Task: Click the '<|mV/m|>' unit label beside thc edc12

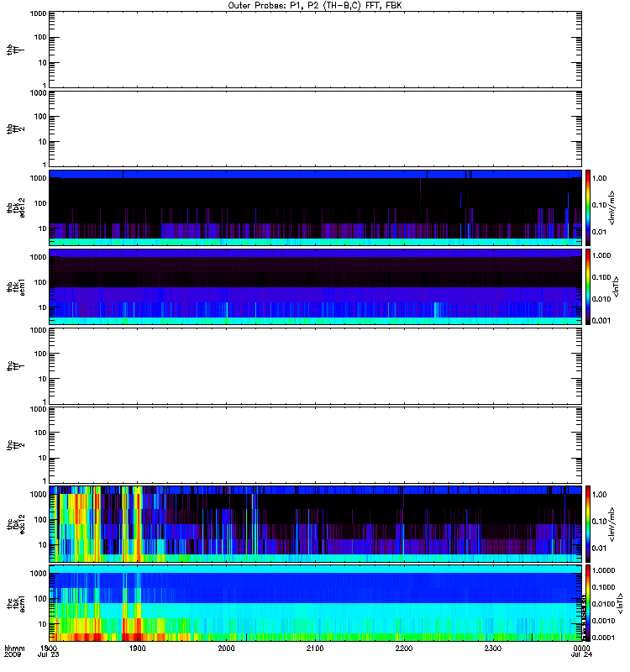Action: [x=612, y=524]
